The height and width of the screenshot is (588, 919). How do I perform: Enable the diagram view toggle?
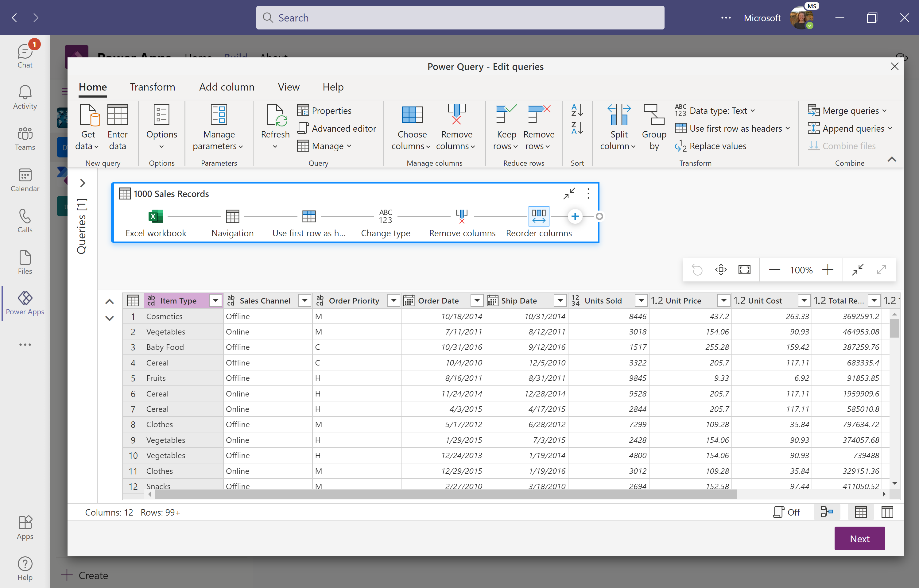[x=827, y=512]
